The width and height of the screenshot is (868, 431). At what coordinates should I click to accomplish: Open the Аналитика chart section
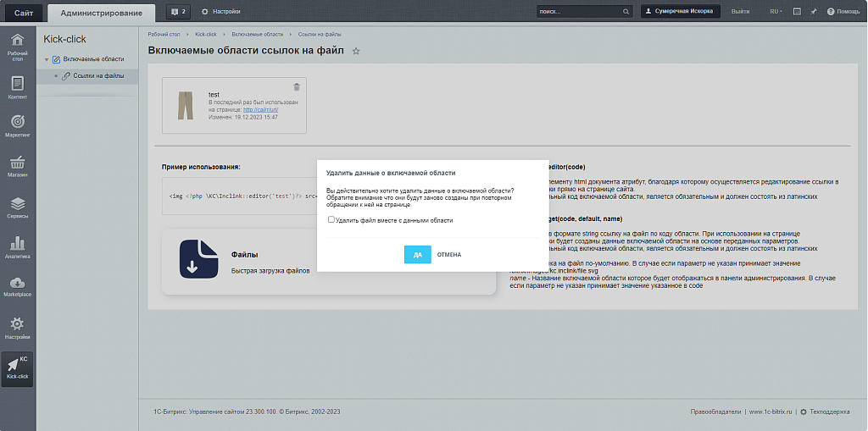pyautogui.click(x=18, y=247)
